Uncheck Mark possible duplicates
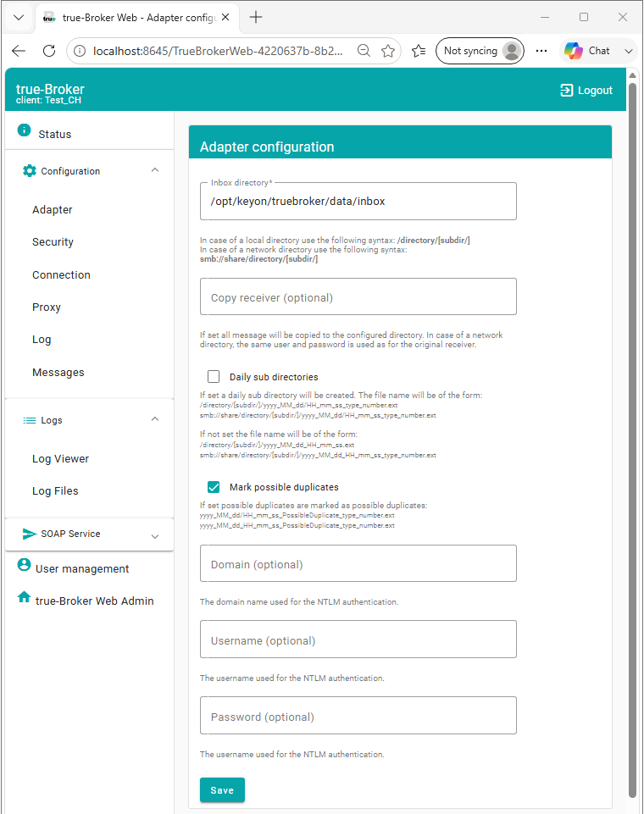The height and width of the screenshot is (814, 644). tap(214, 487)
